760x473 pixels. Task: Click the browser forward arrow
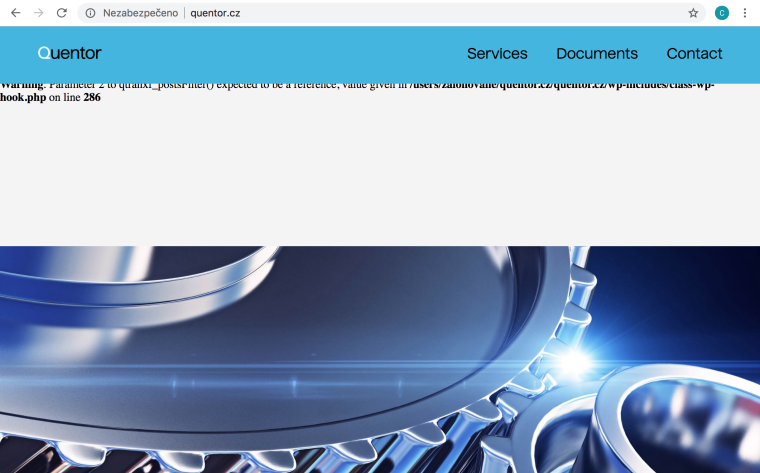[38, 13]
